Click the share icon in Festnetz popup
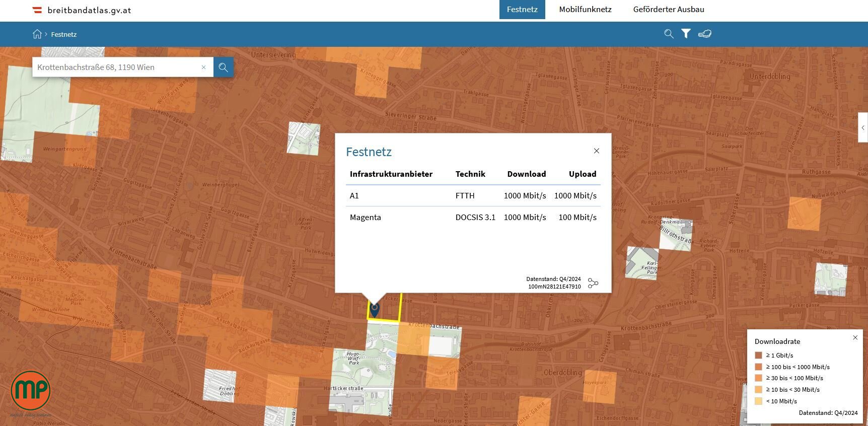 (593, 283)
